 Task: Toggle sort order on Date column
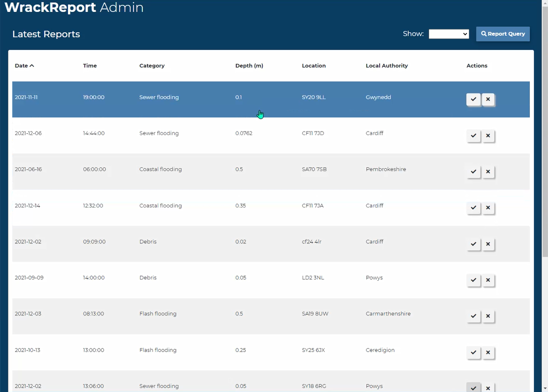[24, 66]
